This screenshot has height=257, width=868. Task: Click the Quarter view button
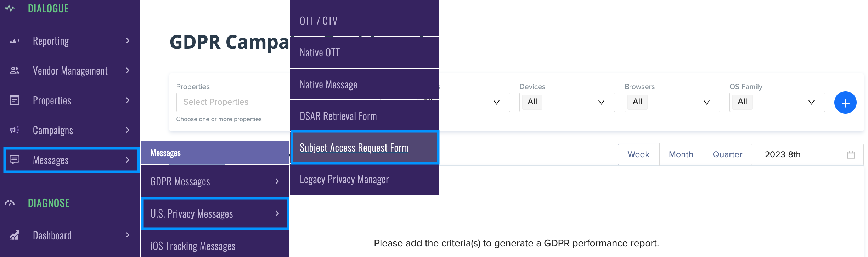pyautogui.click(x=727, y=154)
